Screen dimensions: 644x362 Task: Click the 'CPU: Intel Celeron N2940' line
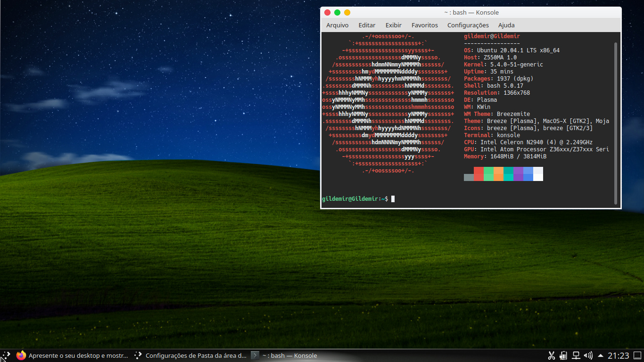pos(528,142)
